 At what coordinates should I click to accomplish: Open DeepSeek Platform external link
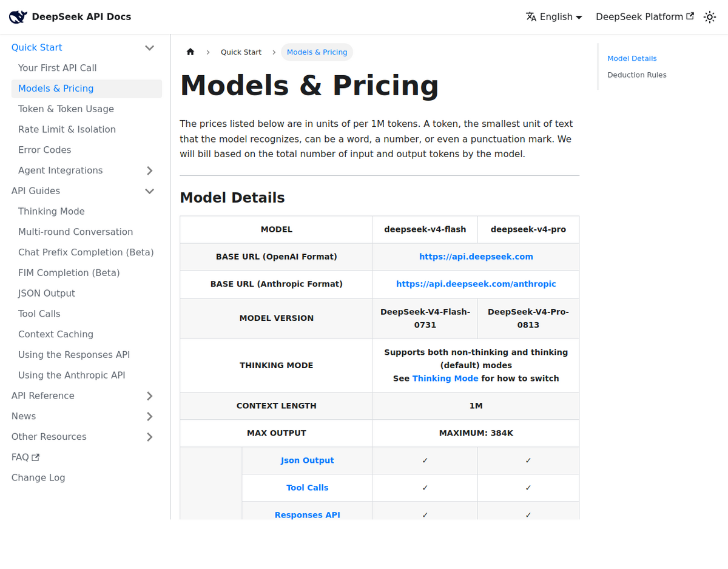pyautogui.click(x=645, y=17)
